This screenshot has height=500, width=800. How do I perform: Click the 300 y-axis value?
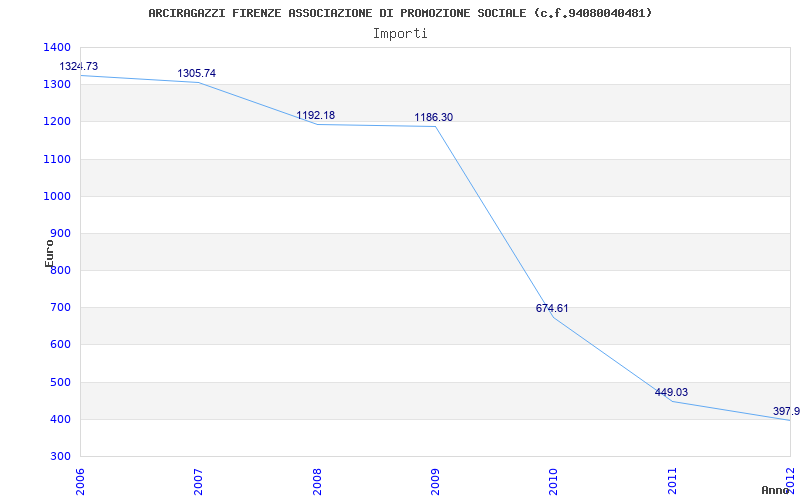click(x=60, y=457)
